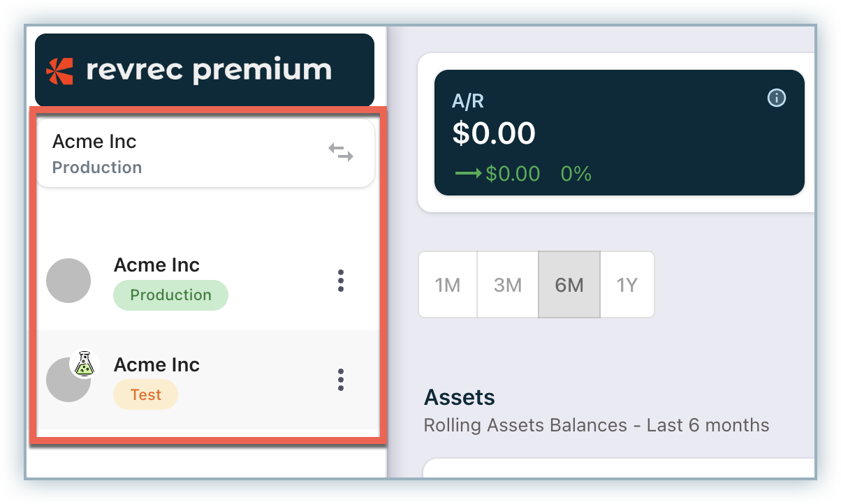The height and width of the screenshot is (504, 841).
Task: Choose Acme Inc Test from site list
Action: pyautogui.click(x=157, y=365)
